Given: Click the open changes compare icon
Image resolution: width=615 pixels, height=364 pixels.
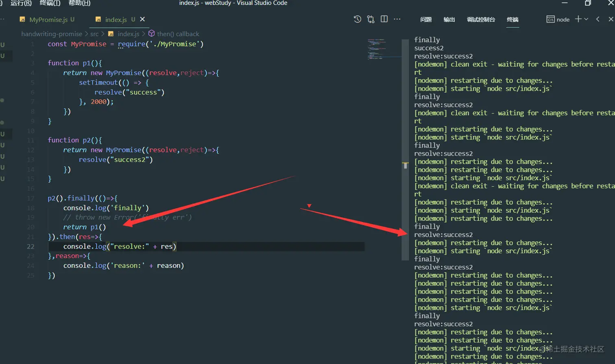Looking at the screenshot, I should (x=371, y=19).
